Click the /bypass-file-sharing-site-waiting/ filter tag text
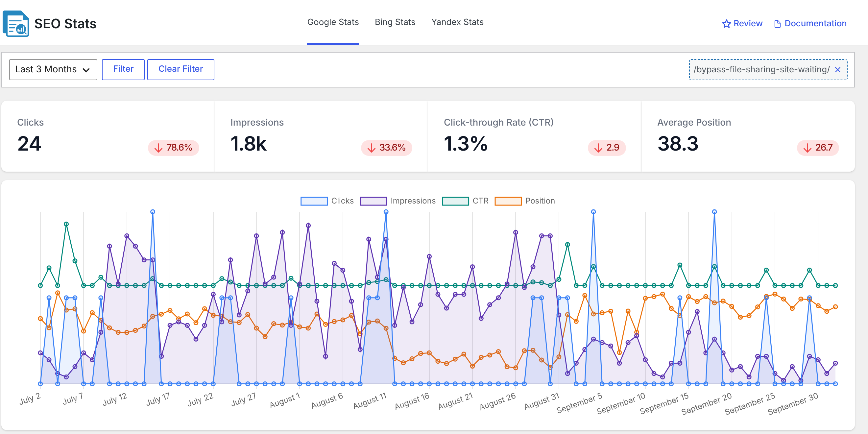 [x=761, y=69]
